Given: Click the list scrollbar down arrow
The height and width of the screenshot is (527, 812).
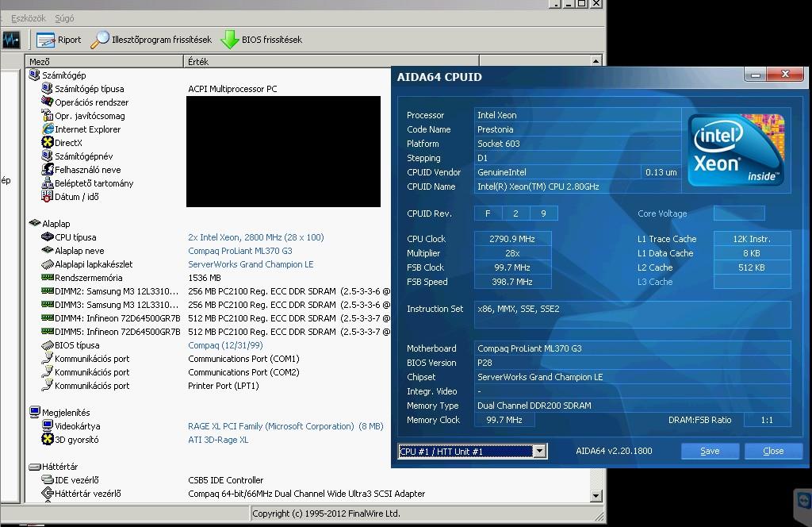Looking at the screenshot, I should [x=596, y=496].
